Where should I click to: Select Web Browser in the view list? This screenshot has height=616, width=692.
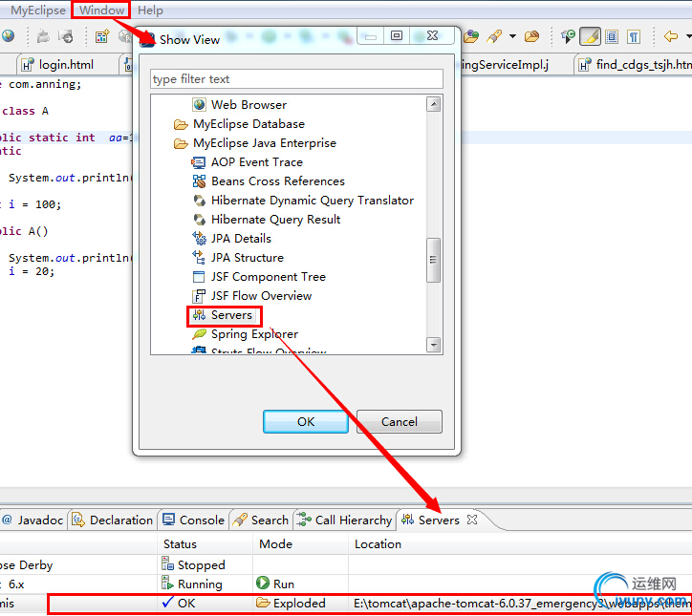tap(249, 104)
